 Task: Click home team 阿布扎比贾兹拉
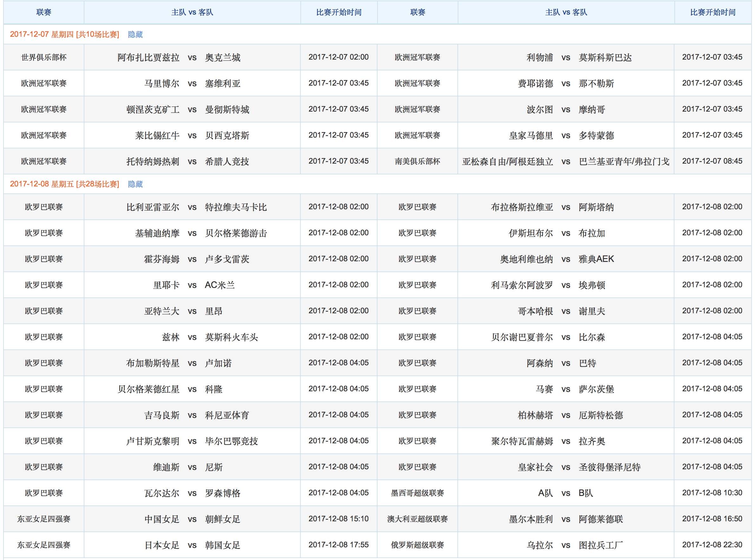click(x=148, y=58)
